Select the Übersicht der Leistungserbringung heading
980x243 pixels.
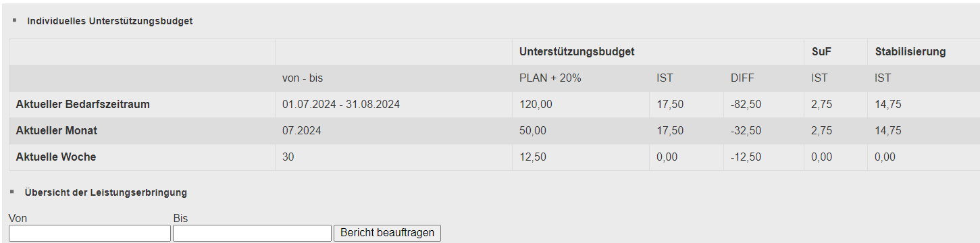[106, 192]
